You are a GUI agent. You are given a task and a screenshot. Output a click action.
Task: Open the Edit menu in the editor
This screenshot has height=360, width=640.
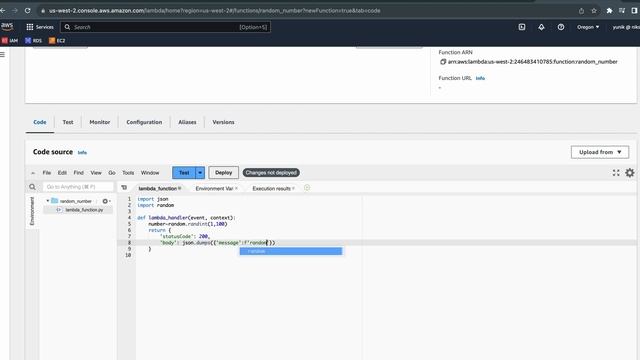click(x=62, y=173)
